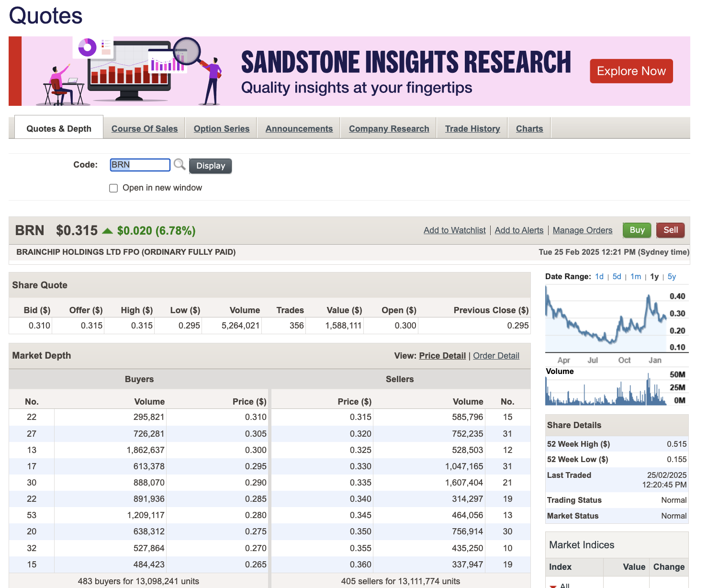Open the Company Research tab
719x588 pixels.
(x=389, y=128)
